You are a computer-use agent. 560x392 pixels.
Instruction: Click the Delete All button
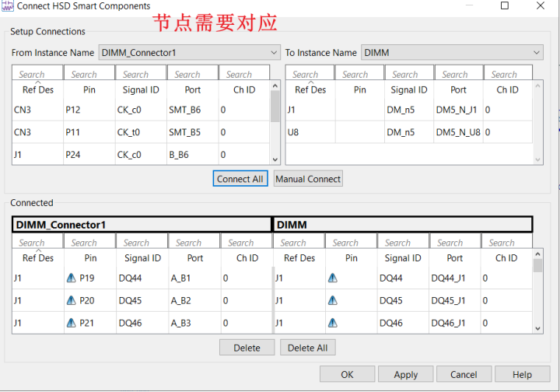click(x=307, y=348)
